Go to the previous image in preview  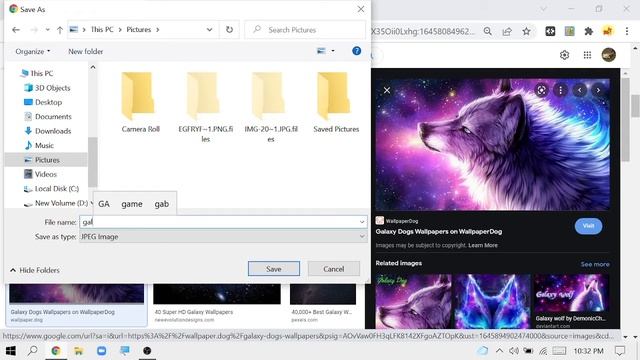pyautogui.click(x=580, y=90)
